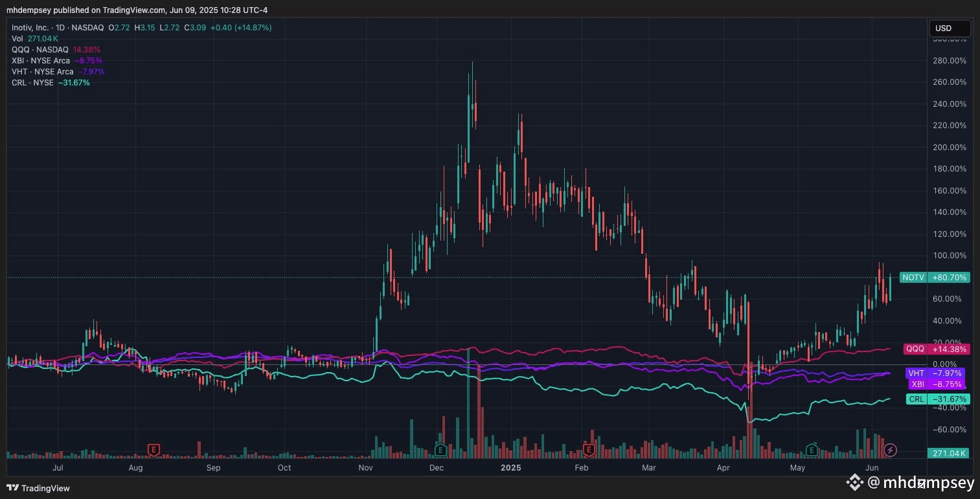Select the QQQ · NASDAQ legend entry

point(41,50)
